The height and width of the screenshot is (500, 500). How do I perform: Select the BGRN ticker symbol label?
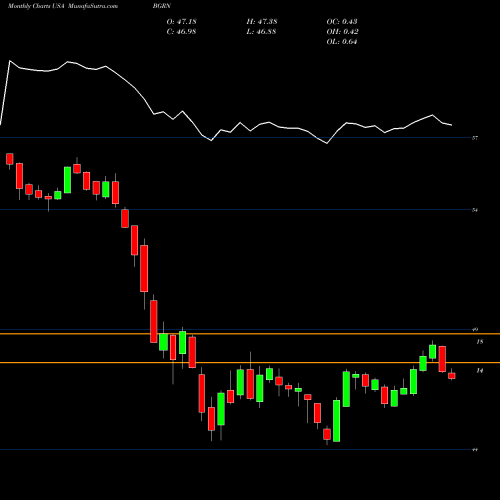(x=162, y=6)
